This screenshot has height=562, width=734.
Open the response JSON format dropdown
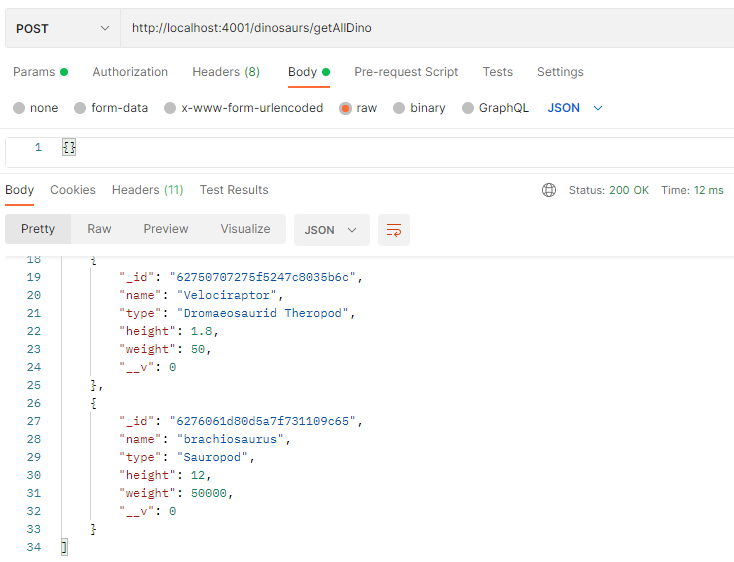coord(331,230)
